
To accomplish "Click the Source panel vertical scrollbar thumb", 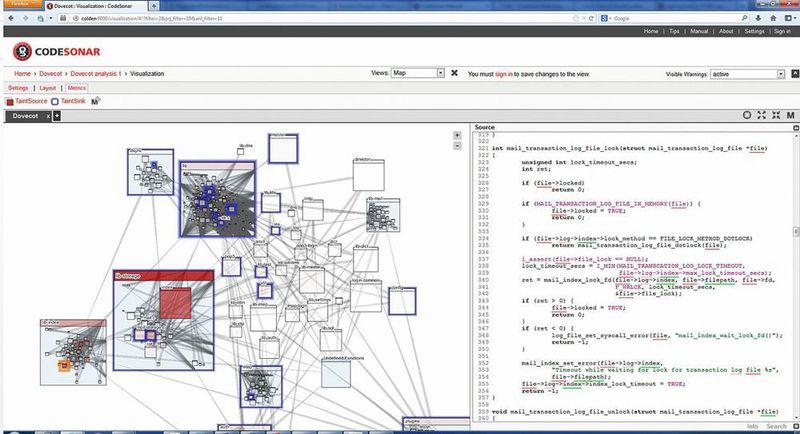I will tap(795, 232).
